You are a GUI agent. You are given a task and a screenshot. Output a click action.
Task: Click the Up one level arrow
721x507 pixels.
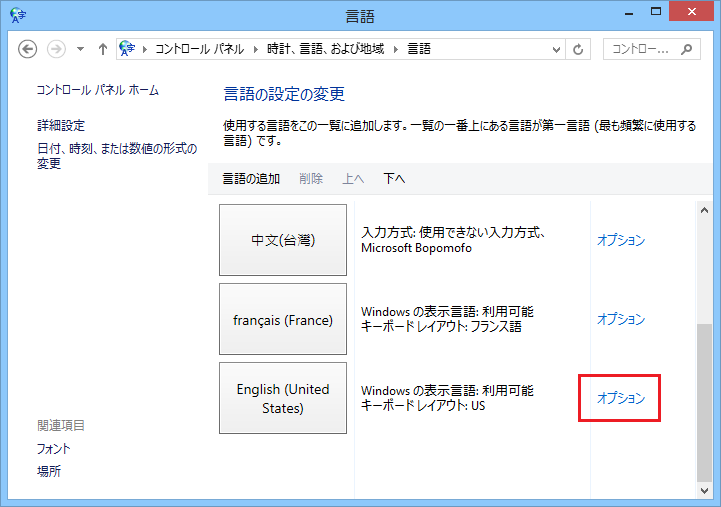point(102,49)
